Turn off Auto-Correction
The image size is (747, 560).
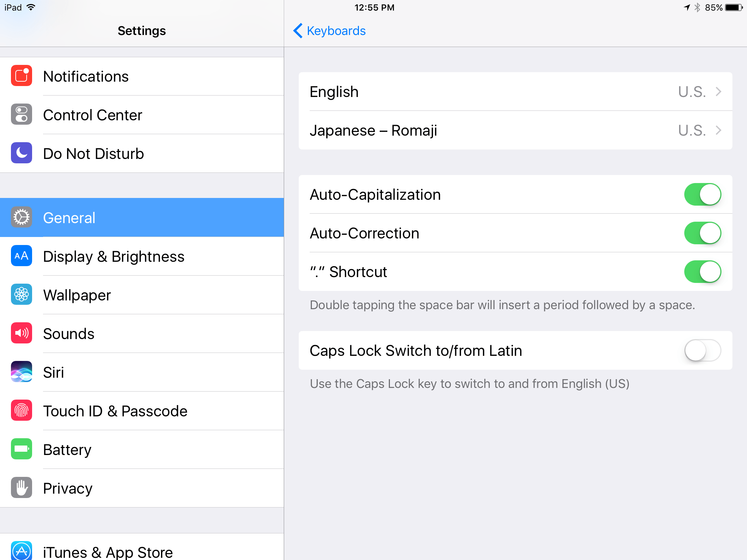tap(702, 233)
